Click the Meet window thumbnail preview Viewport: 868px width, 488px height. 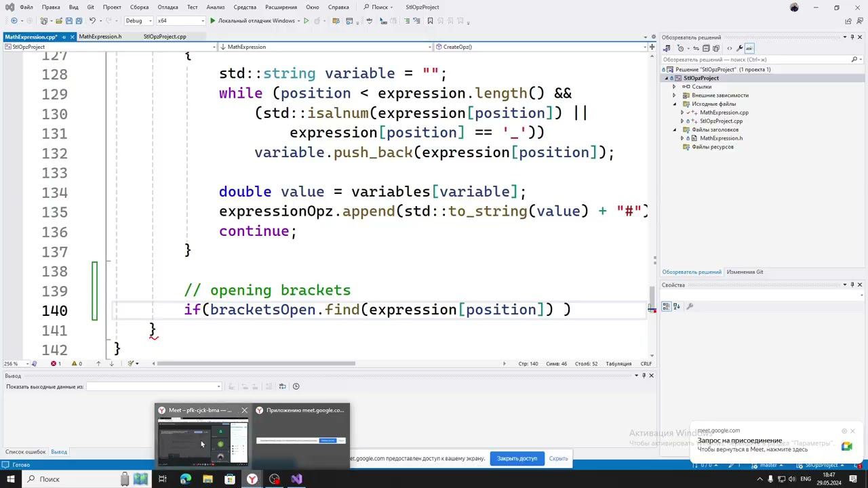[x=203, y=442]
